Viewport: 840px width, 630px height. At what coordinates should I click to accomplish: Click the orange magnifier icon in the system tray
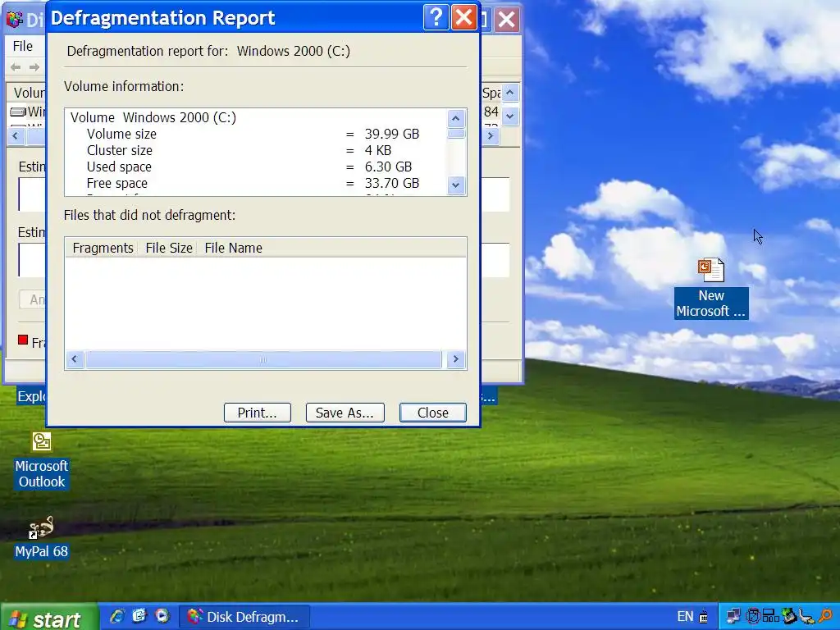[x=825, y=617]
